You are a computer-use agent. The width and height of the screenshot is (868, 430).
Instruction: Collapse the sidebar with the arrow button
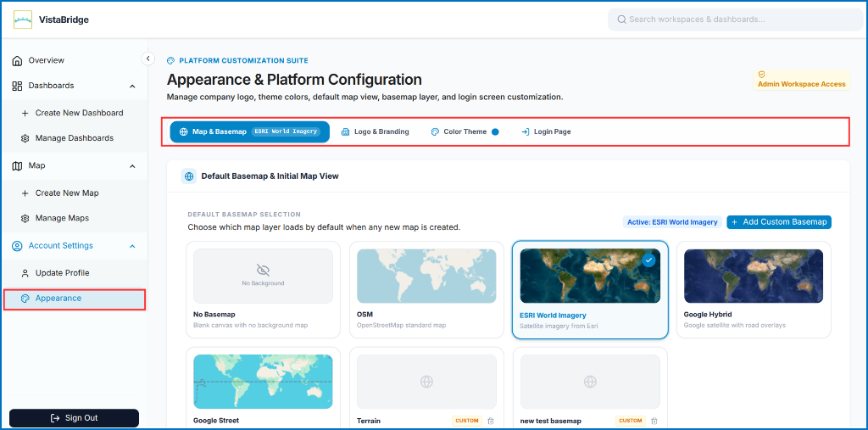[x=147, y=59]
